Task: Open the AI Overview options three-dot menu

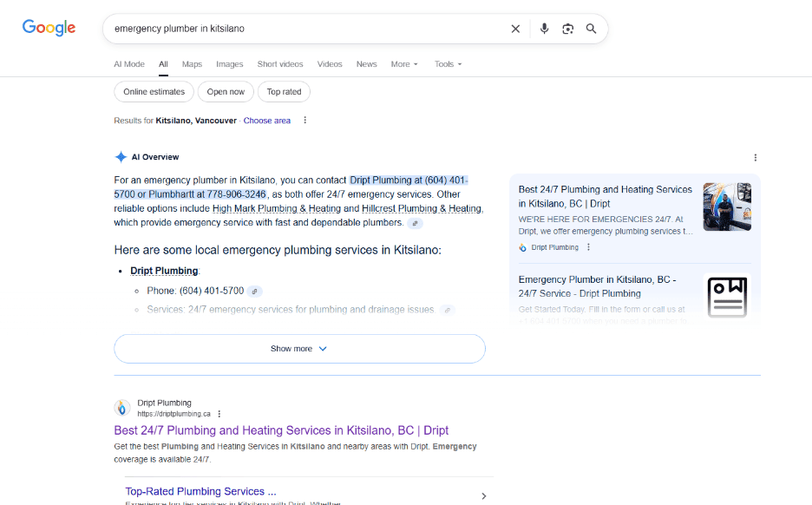Action: tap(755, 157)
